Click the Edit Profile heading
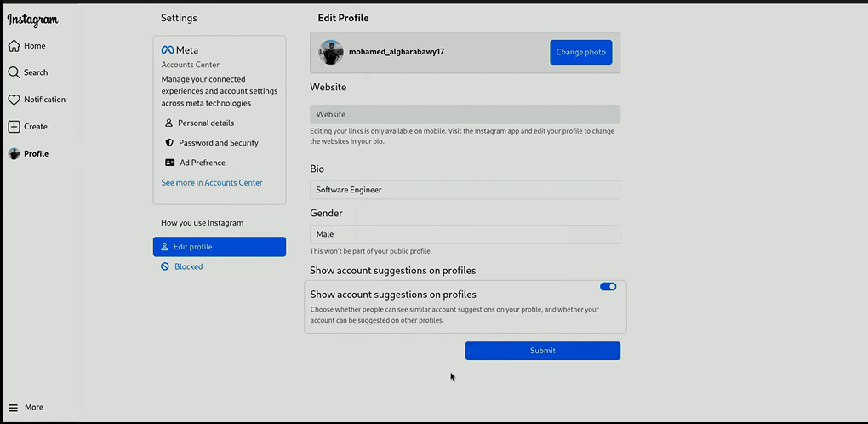Viewport: 868px width, 424px height. [x=343, y=18]
